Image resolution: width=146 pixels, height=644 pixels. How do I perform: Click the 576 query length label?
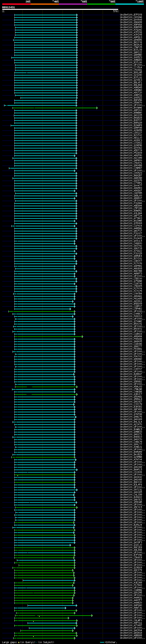pyautogui.click(x=115, y=11)
